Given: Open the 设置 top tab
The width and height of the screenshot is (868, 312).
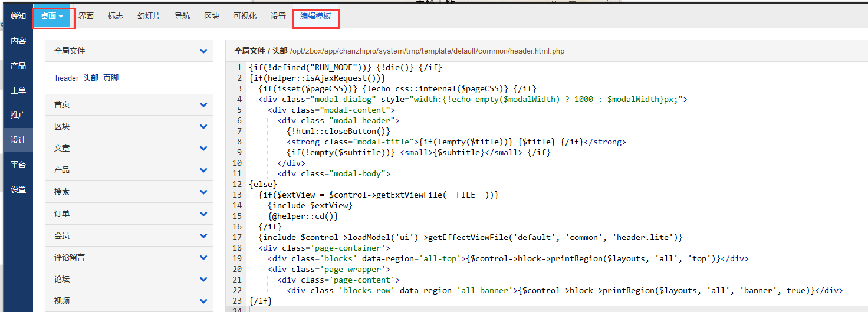Looking at the screenshot, I should pyautogui.click(x=278, y=16).
